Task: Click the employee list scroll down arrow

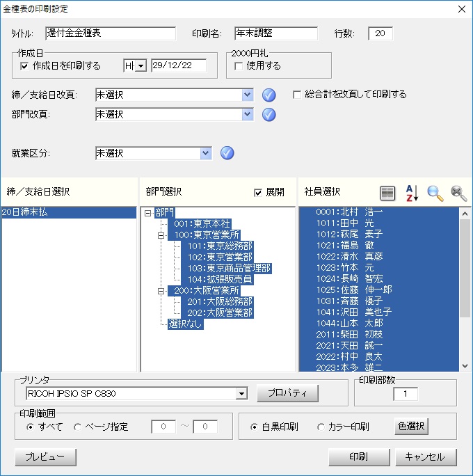Action: coord(465,366)
